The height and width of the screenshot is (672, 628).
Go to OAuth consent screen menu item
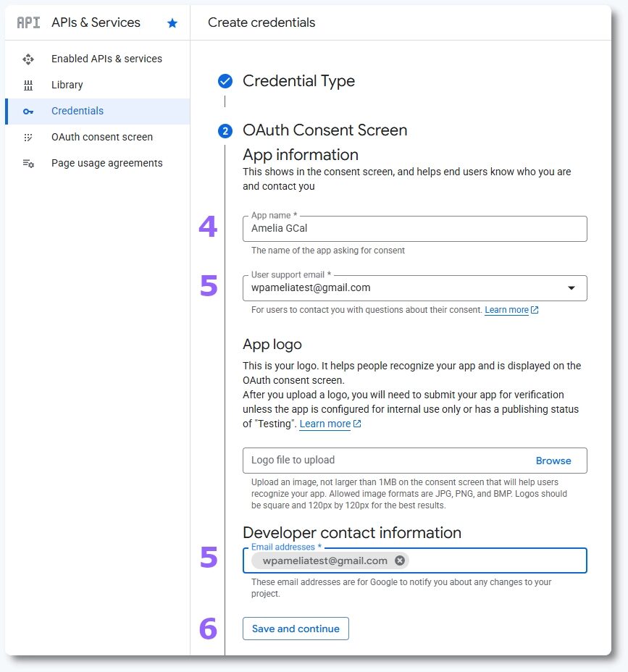(102, 137)
